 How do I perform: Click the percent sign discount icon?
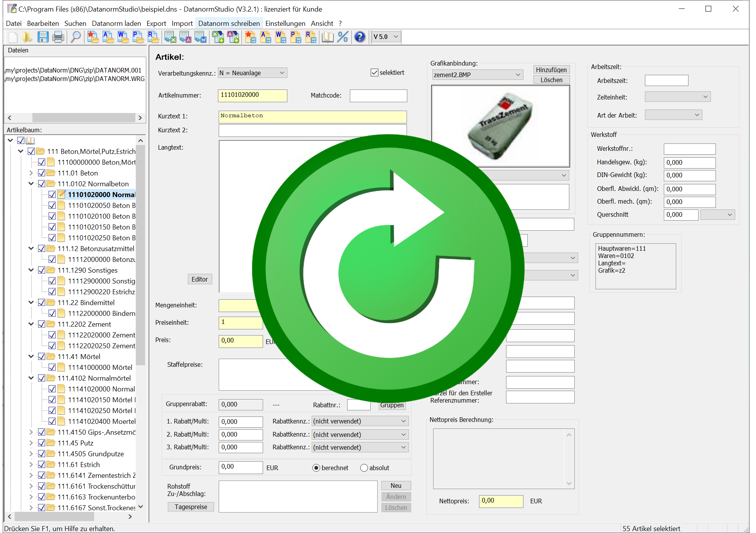point(343,37)
